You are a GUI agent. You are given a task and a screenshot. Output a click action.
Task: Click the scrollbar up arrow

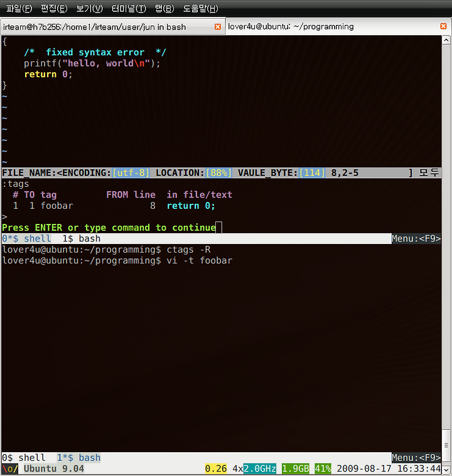446,40
